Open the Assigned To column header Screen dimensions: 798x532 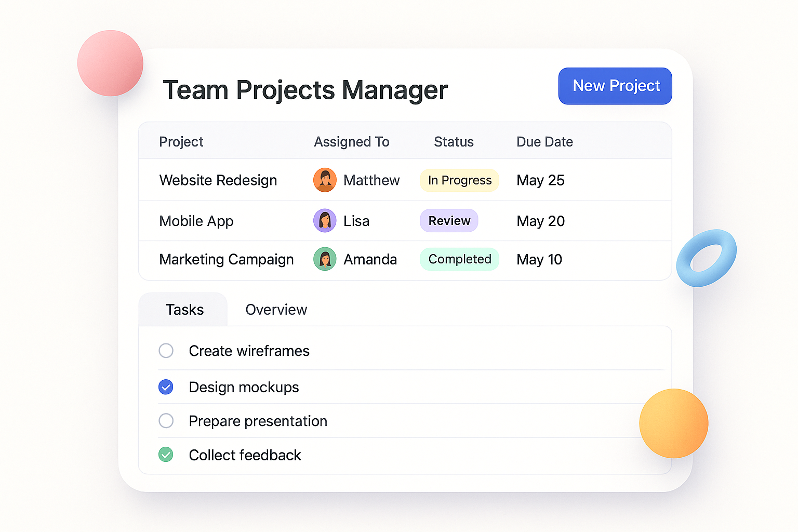352,141
